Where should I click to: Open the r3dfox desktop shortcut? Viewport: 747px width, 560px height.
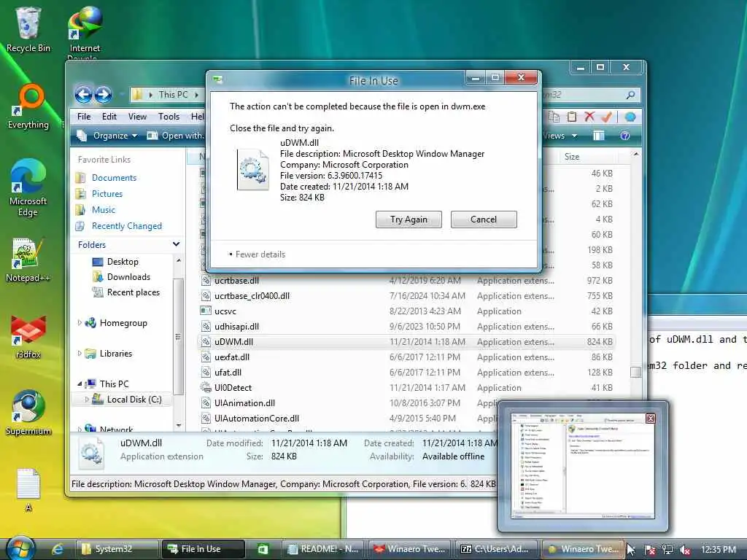tap(28, 337)
